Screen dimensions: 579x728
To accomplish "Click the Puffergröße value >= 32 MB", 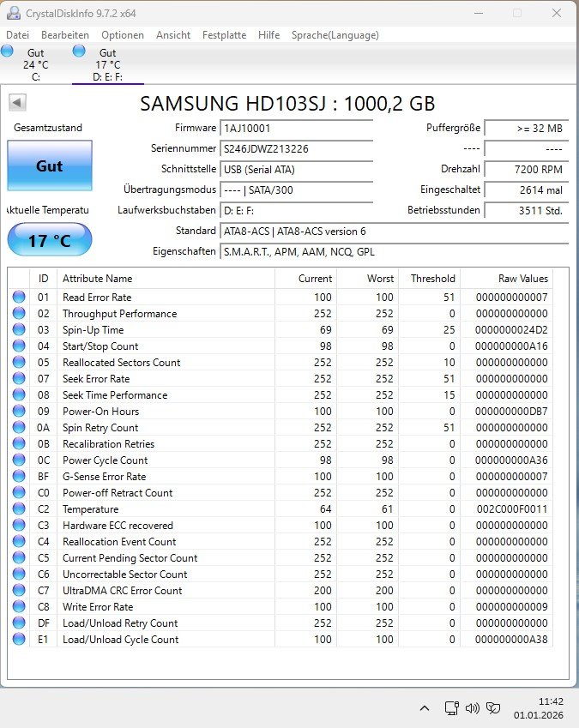I will pyautogui.click(x=527, y=128).
